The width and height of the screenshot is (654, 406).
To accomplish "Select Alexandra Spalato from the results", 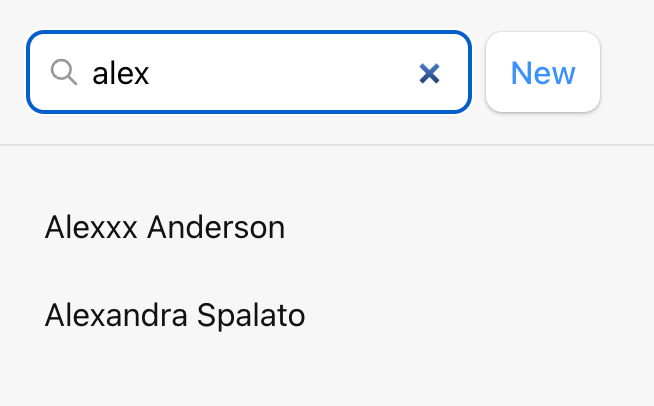I will pyautogui.click(x=175, y=315).
